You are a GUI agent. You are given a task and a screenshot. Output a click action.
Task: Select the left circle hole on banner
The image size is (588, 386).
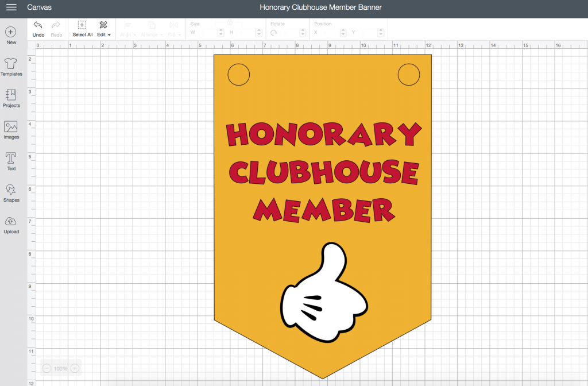238,74
